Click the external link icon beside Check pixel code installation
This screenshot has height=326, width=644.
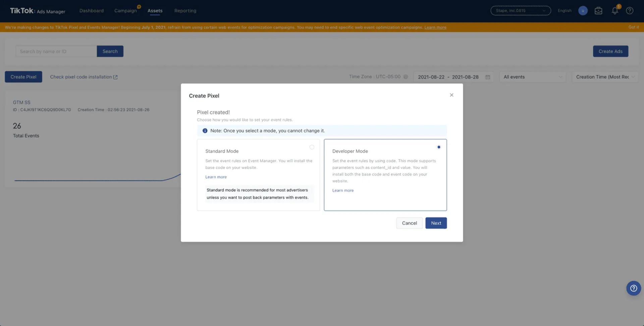pos(115,77)
